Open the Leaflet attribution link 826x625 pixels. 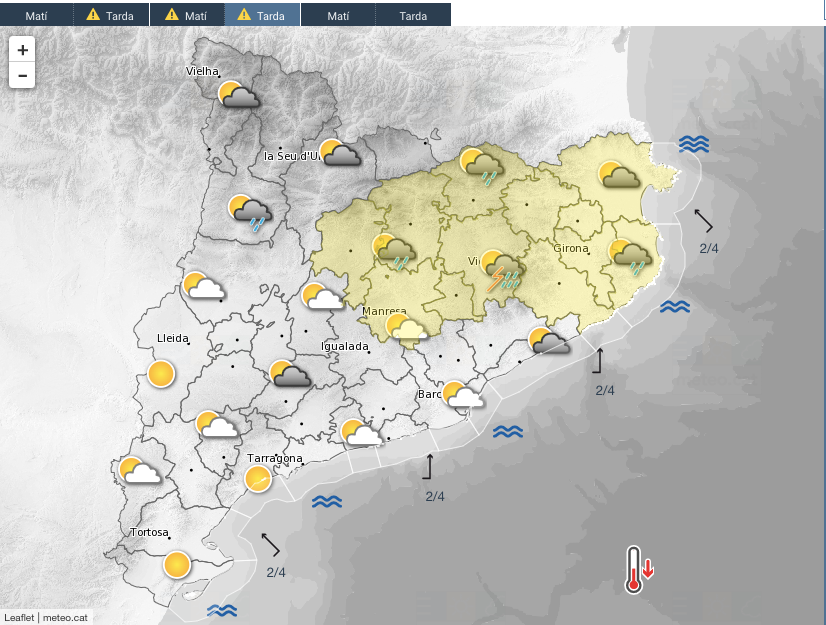[x=19, y=617]
